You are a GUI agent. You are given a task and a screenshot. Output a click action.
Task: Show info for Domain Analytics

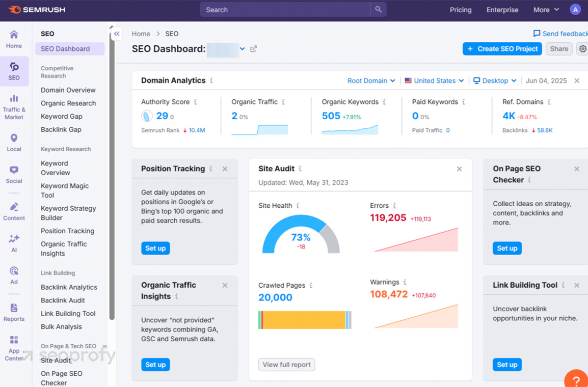tap(211, 80)
